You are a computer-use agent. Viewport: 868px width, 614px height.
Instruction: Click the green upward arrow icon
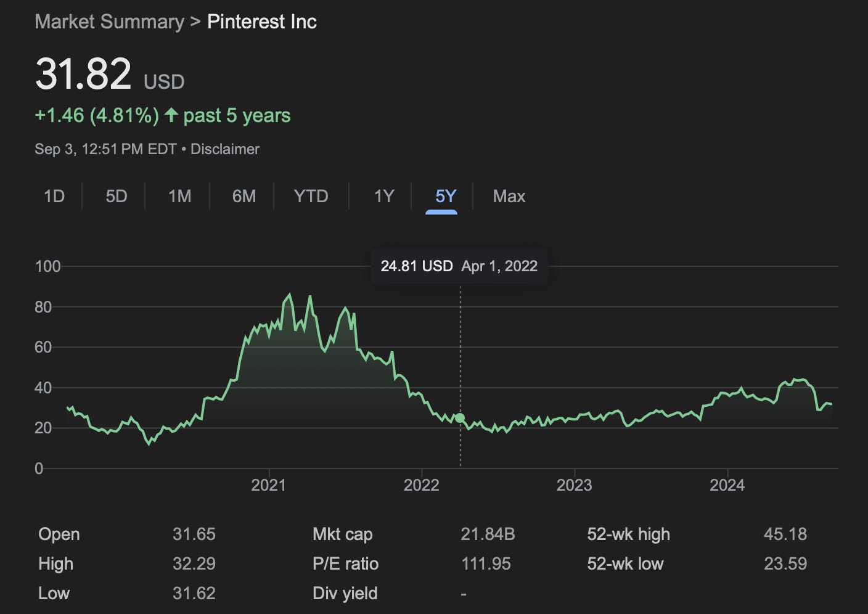point(171,115)
